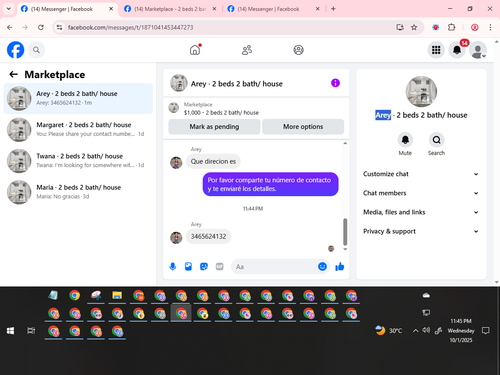Screen dimensions: 500x375
Task: Close the Marketplace browser tab
Action: point(214,9)
